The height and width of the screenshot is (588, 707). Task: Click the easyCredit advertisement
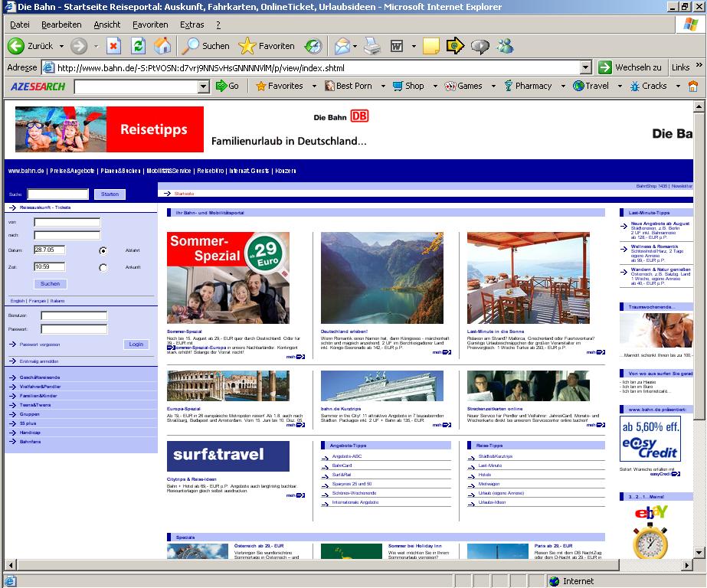point(650,439)
